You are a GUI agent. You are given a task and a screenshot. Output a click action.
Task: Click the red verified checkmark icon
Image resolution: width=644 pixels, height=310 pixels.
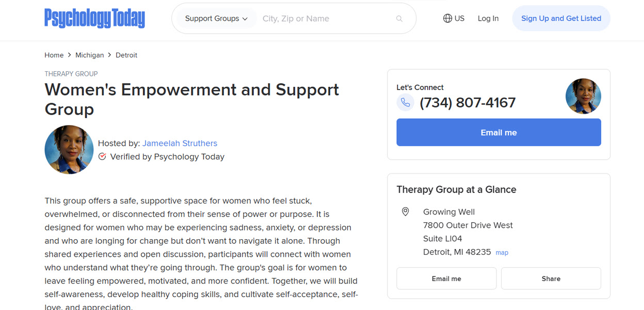[102, 156]
